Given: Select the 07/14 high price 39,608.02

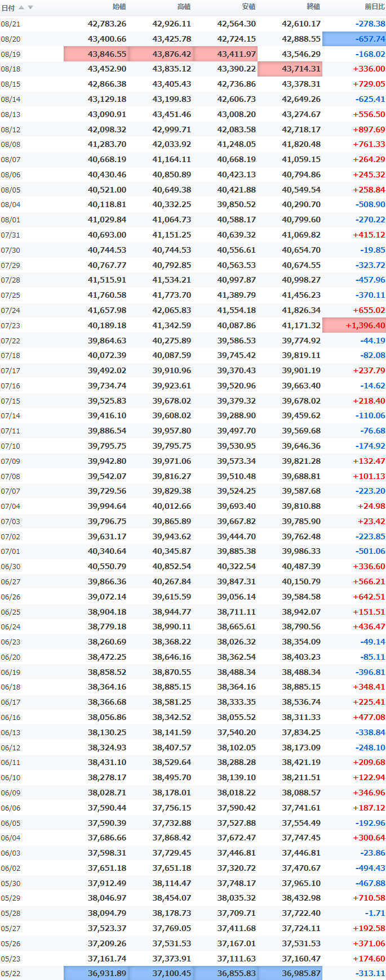Looking at the screenshot, I should click(172, 415).
